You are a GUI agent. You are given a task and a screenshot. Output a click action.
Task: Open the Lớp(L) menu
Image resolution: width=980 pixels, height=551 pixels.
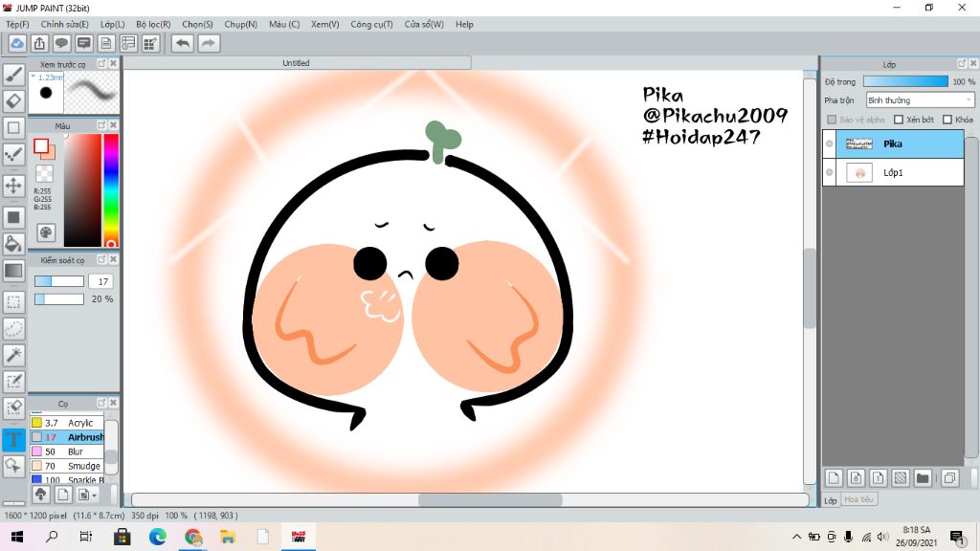(113, 24)
